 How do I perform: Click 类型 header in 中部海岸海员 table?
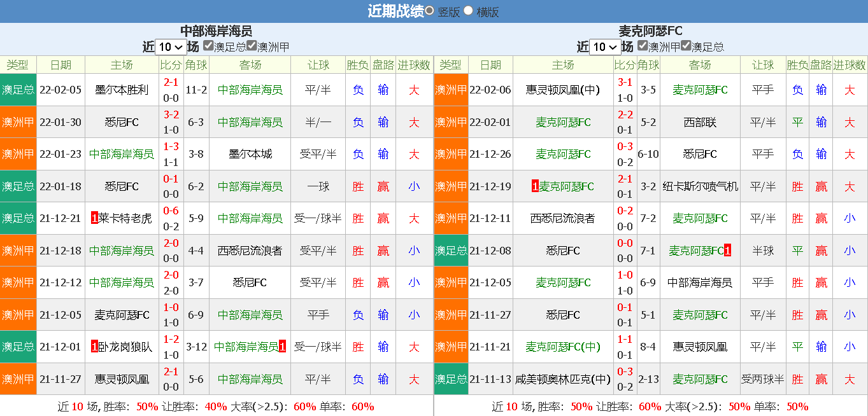pos(18,65)
